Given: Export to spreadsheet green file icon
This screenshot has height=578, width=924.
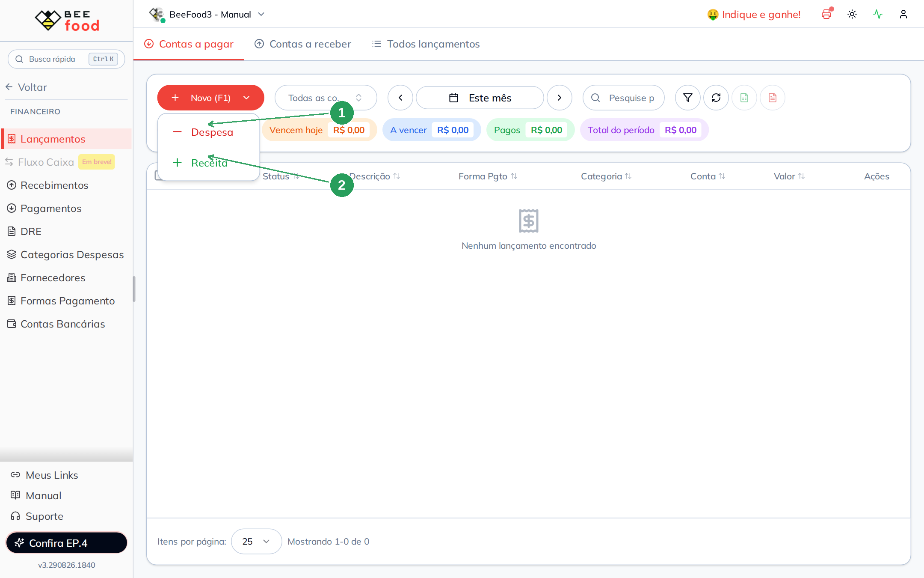Looking at the screenshot, I should point(744,98).
